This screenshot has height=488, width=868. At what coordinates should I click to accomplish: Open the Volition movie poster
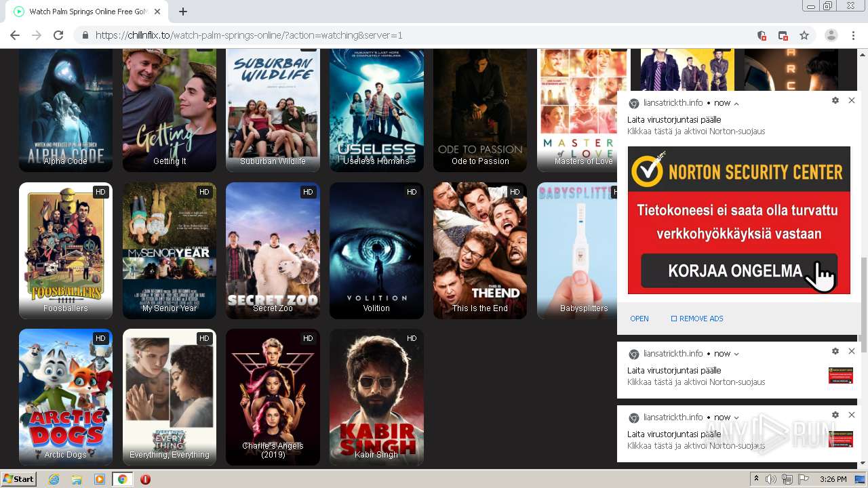(x=376, y=251)
